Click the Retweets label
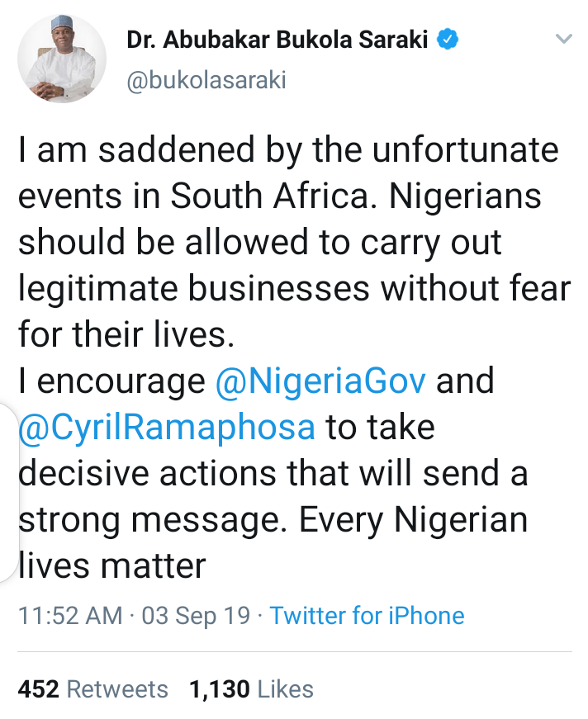Viewport: 588px width, 719px height. click(x=117, y=689)
